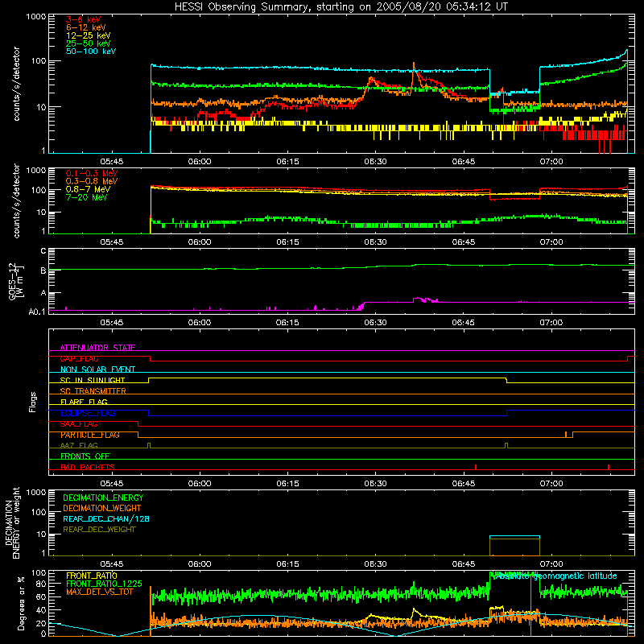Select the FRONT_RATIO legend label

(x=92, y=576)
